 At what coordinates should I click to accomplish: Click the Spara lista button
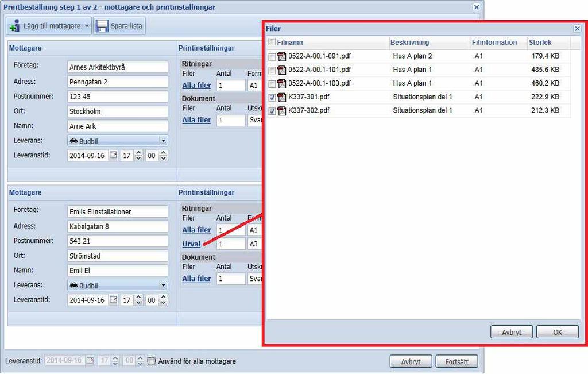point(119,26)
